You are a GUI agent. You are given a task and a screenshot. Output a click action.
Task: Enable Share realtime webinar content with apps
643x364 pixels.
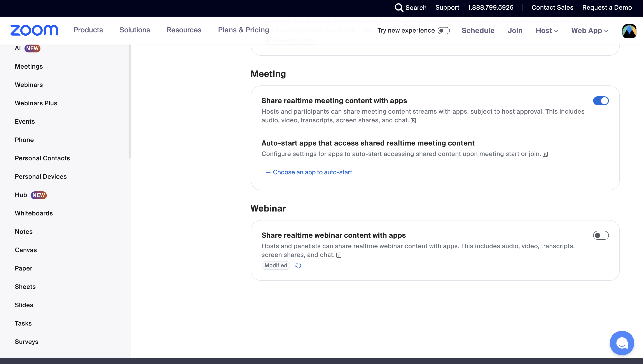click(x=601, y=235)
